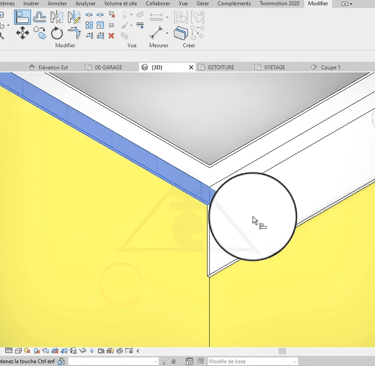Viewport: 375px width, 366px height.
Task: Toggle Shadows in the view control bar
Action: pos(37,351)
